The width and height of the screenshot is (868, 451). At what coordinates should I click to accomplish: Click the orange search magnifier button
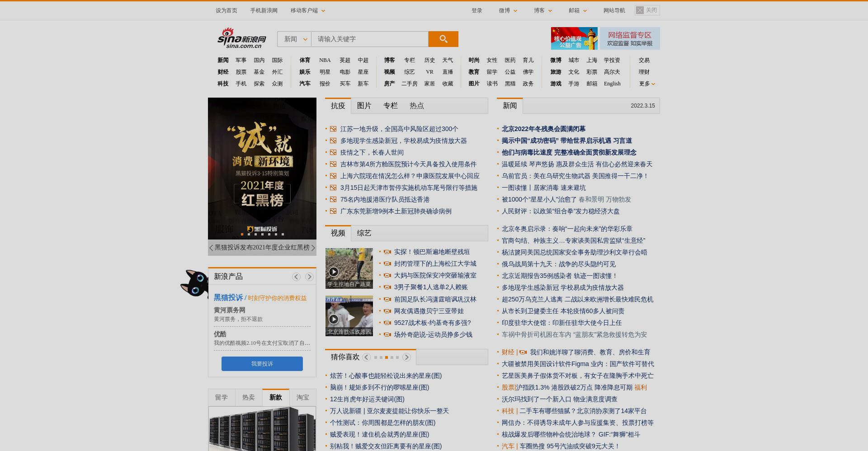point(443,39)
